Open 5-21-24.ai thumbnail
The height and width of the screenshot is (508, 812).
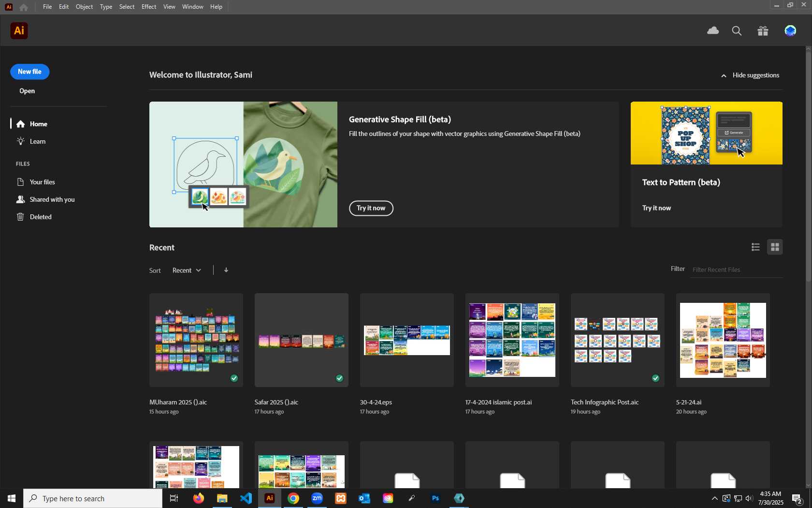723,340
